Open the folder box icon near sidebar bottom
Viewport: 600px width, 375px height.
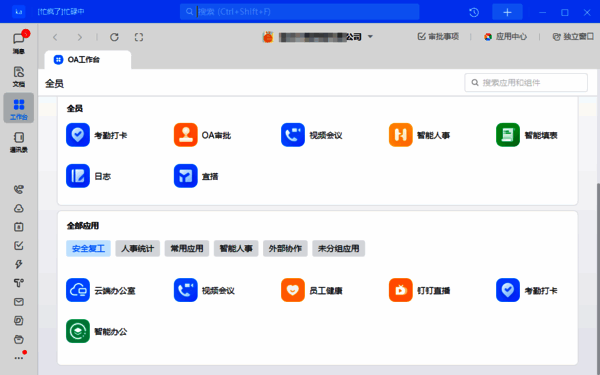pyautogui.click(x=18, y=339)
